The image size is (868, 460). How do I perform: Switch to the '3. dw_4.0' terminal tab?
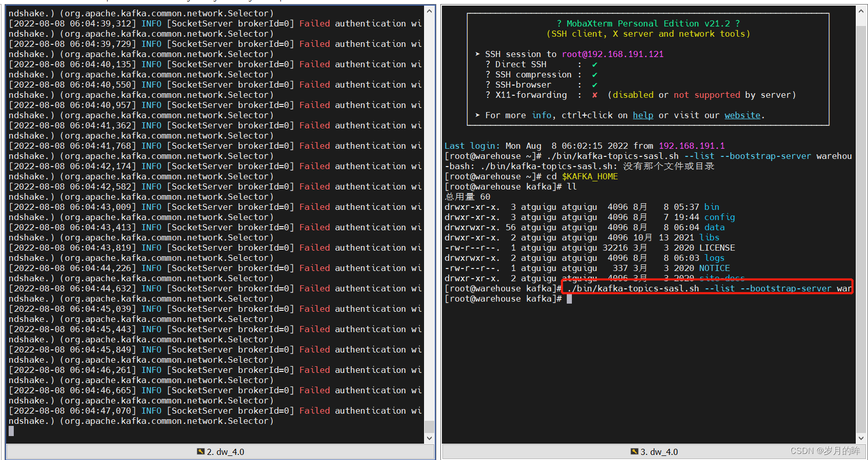(654, 452)
